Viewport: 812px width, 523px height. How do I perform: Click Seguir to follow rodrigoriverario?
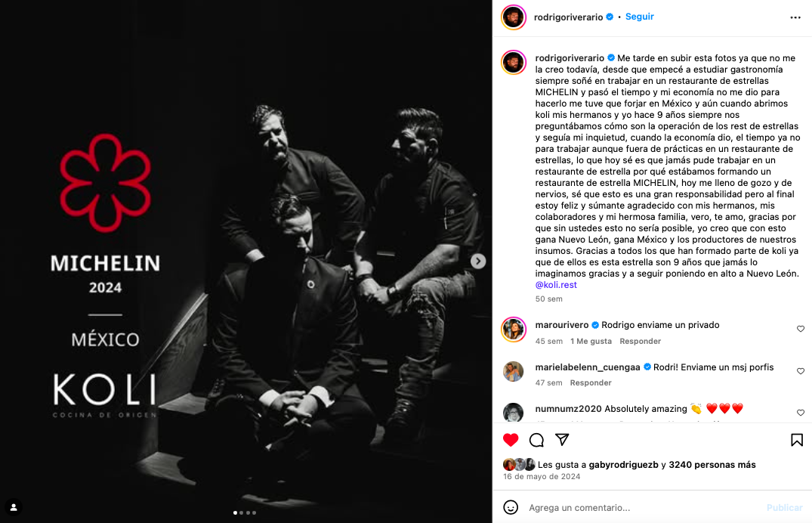click(x=640, y=17)
